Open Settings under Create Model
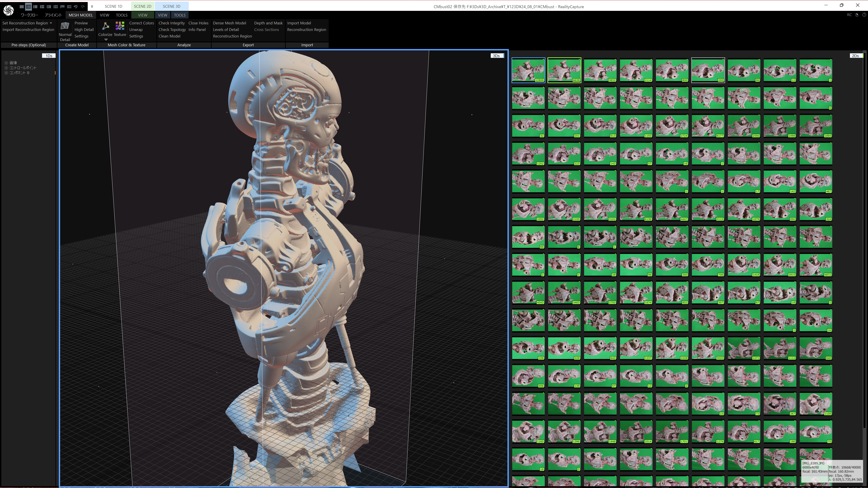Image resolution: width=868 pixels, height=488 pixels. [x=81, y=36]
